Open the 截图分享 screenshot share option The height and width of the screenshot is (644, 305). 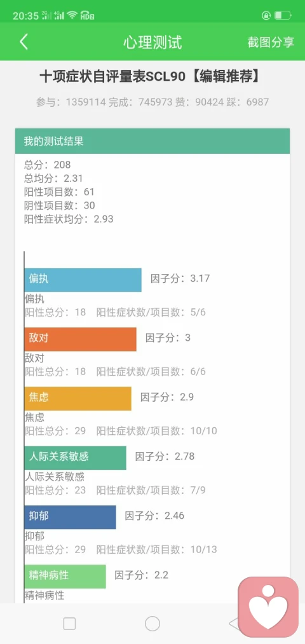click(x=271, y=43)
